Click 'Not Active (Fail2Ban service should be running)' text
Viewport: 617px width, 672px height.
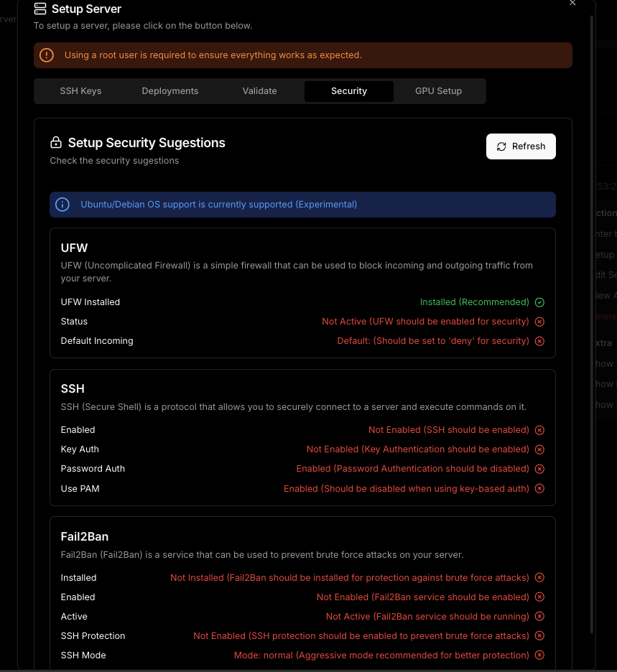point(427,616)
